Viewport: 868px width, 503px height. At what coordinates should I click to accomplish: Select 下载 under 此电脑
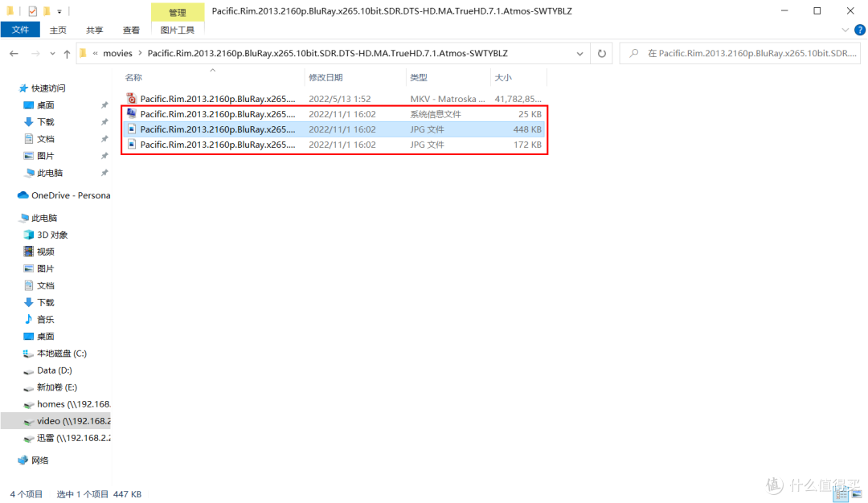coord(45,303)
